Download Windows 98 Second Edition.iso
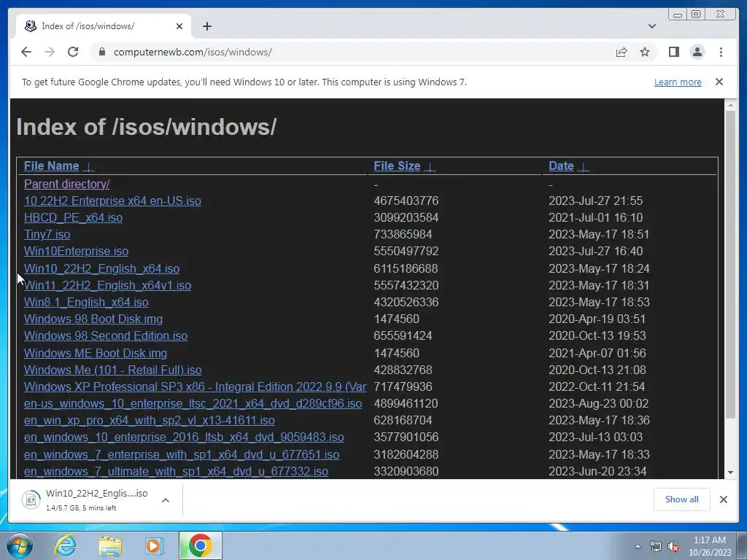Screen dimensions: 747x560 106,335
